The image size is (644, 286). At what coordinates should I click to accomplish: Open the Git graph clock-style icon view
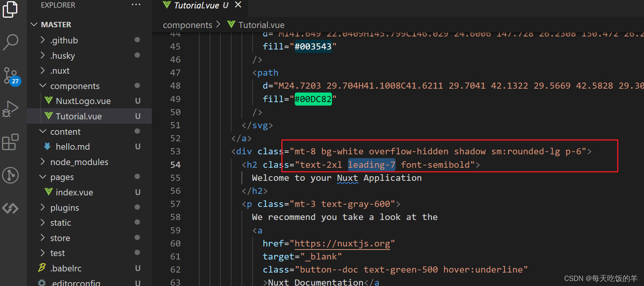pos(10,175)
